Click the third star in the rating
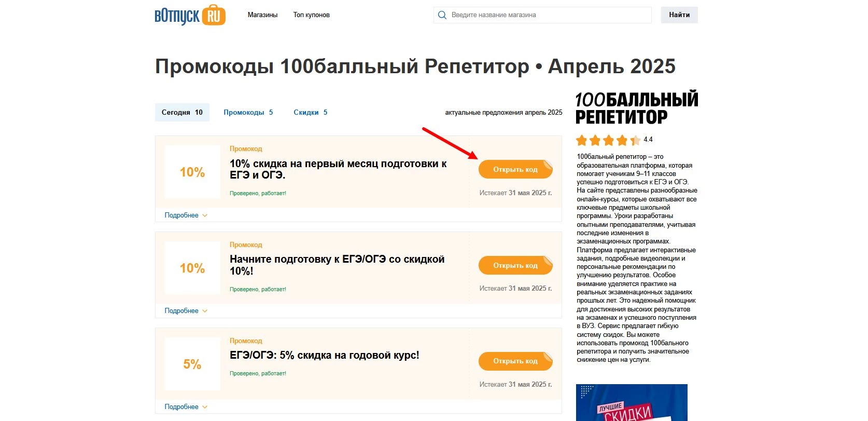 coord(608,140)
